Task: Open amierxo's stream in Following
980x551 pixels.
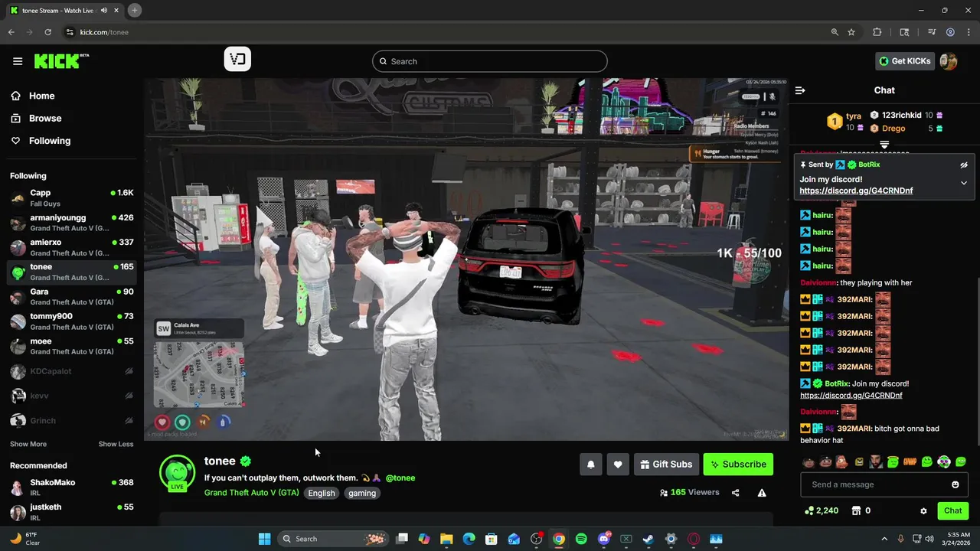Action: pos(72,247)
